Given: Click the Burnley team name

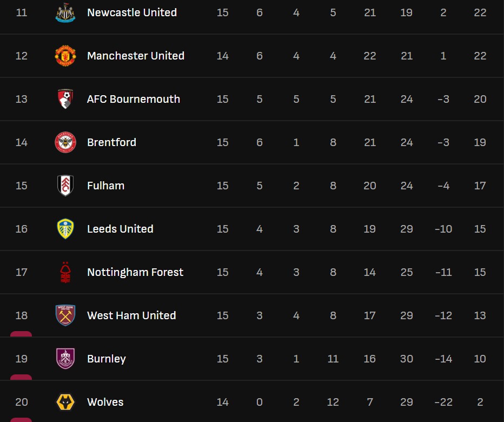Looking at the screenshot, I should 107,359.
